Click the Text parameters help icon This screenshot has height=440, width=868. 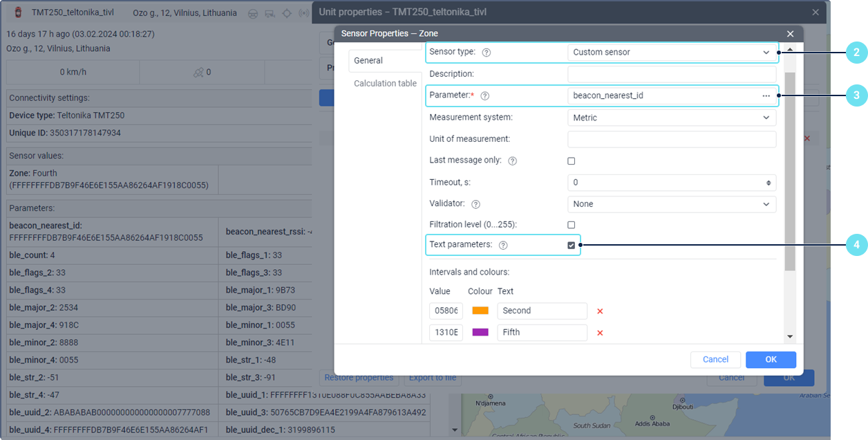(503, 245)
